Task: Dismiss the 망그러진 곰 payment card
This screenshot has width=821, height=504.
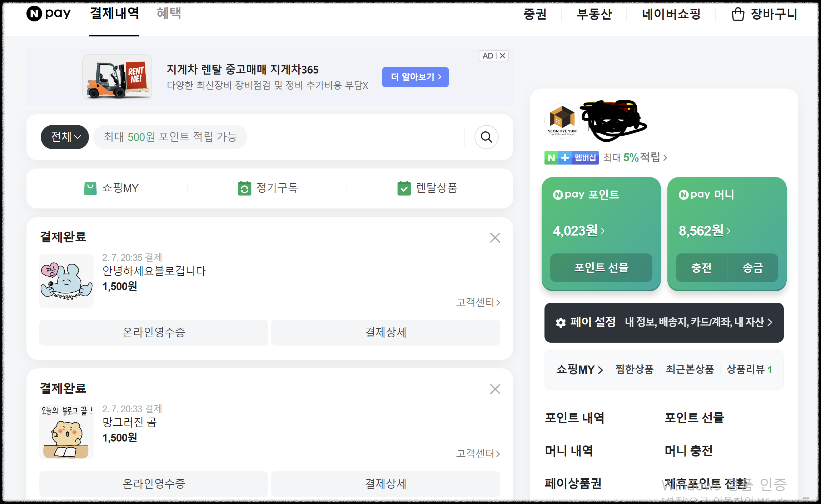Action: tap(495, 389)
